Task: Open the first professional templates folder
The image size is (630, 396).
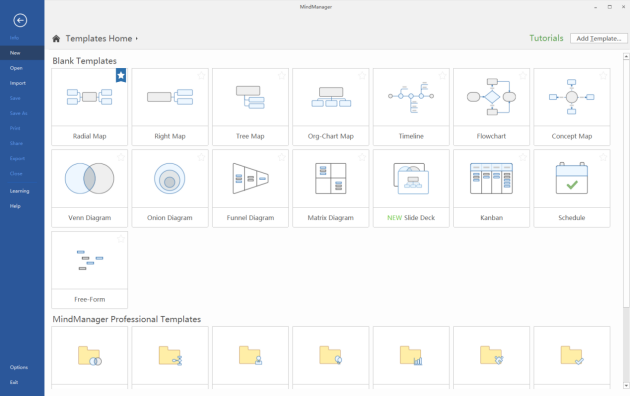Action: point(89,355)
